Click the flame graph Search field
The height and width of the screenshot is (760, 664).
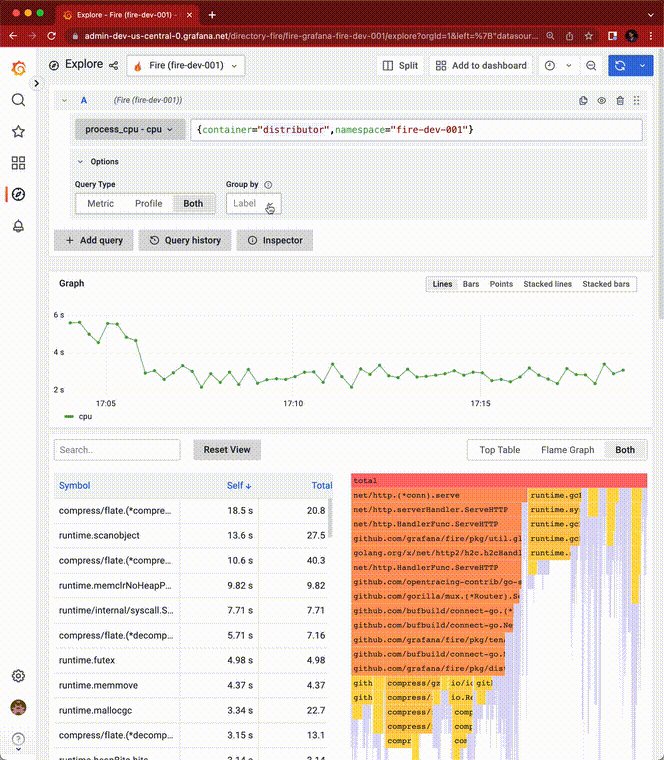(117, 450)
